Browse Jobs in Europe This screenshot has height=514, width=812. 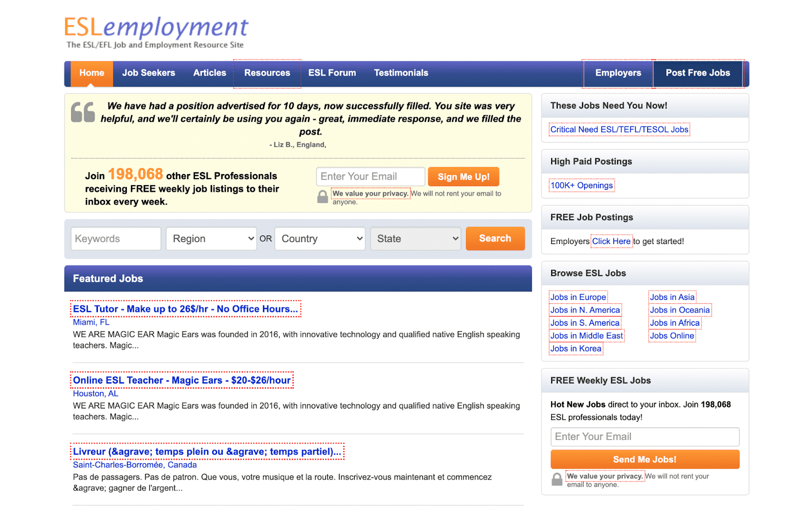pyautogui.click(x=579, y=297)
